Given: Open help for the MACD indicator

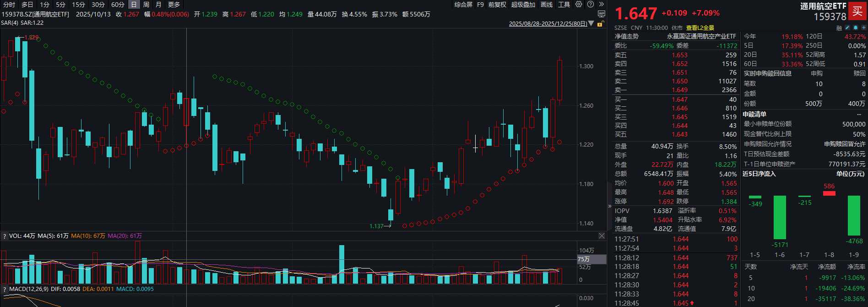Looking at the screenshot, I should click(5, 289).
